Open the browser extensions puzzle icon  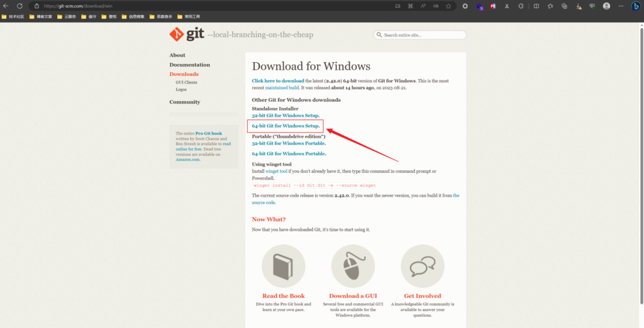tap(521, 6)
